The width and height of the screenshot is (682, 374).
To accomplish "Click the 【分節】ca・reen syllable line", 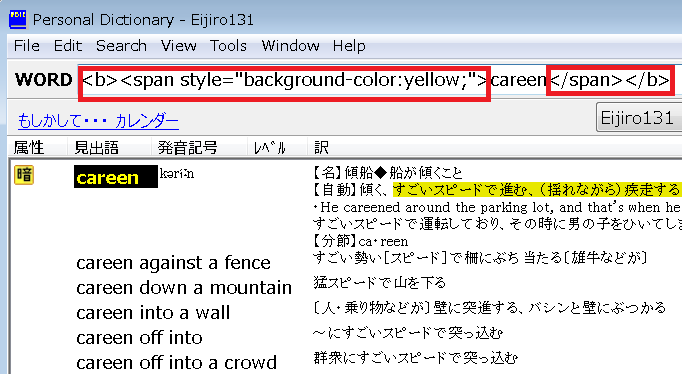I will point(360,241).
